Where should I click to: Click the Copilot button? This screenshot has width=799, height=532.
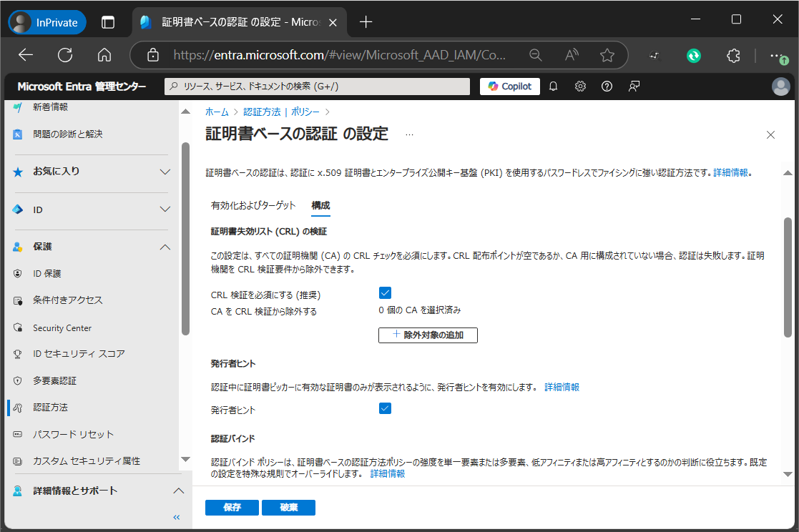(509, 87)
